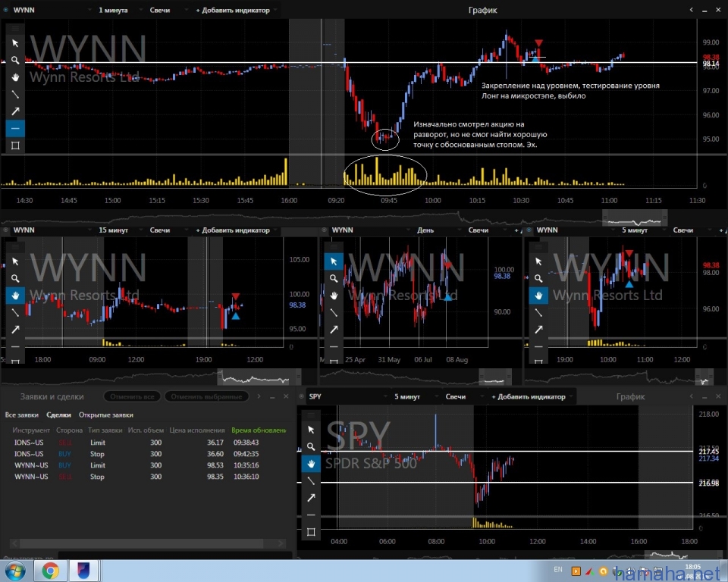
Task: Choose the line drawing tool in top WYNN chart
Action: (15, 94)
